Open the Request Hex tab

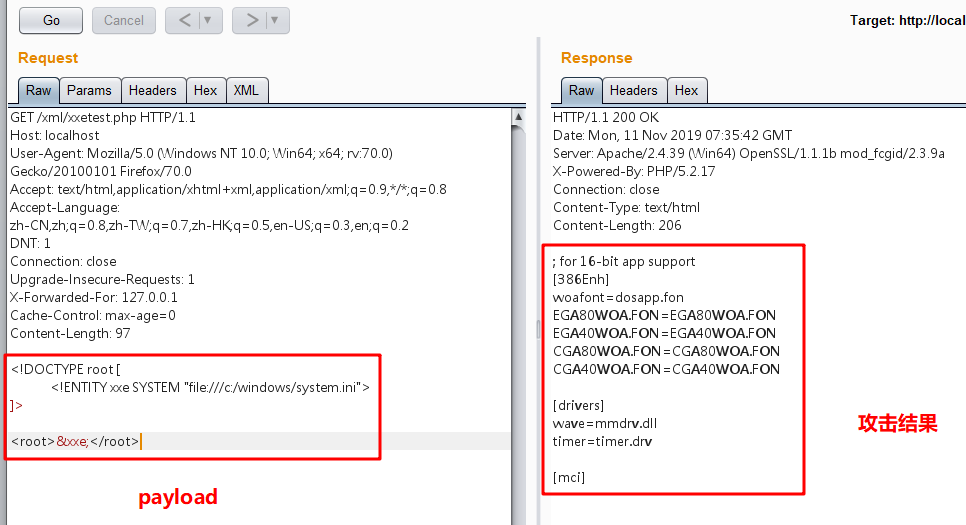tap(205, 91)
